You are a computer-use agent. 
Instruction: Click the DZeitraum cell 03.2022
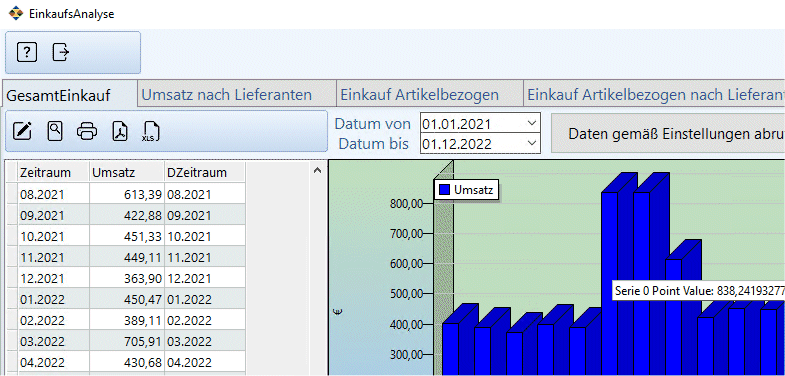pos(205,341)
